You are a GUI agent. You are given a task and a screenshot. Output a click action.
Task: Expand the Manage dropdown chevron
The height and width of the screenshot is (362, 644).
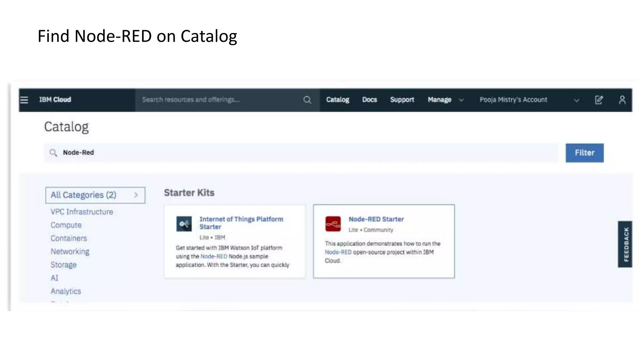(x=461, y=100)
